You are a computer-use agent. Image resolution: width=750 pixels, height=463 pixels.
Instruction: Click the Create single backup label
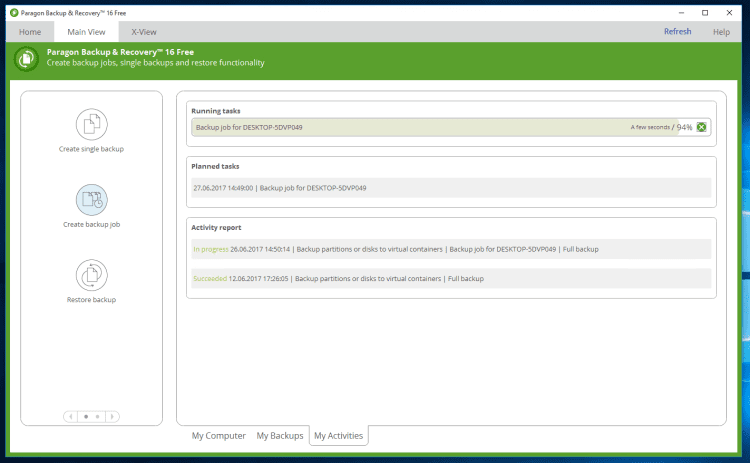[91, 149]
